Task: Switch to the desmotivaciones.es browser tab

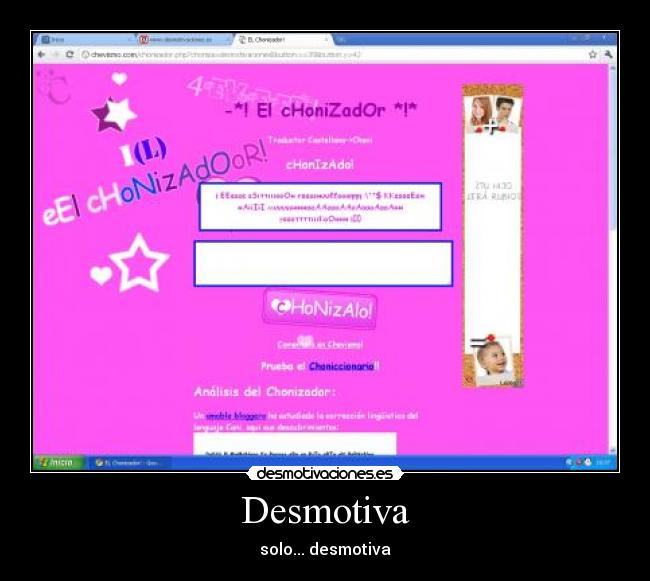Action: click(182, 40)
